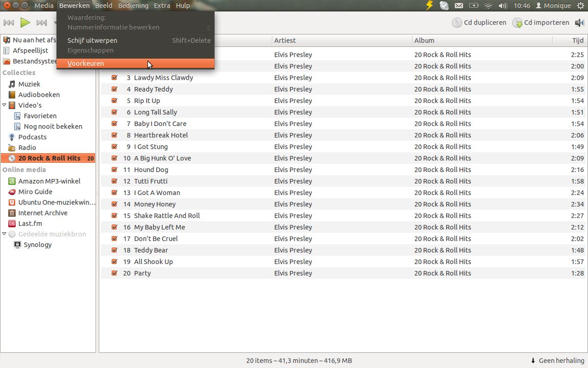Toggle the checkbox next to Teddy Bear
Screen dimensions: 588x368
pyautogui.click(x=114, y=250)
